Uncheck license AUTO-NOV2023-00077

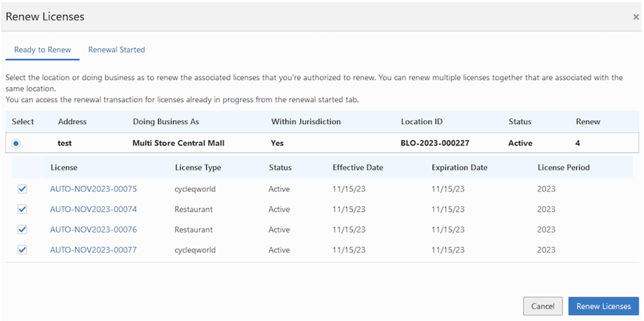[x=22, y=250]
